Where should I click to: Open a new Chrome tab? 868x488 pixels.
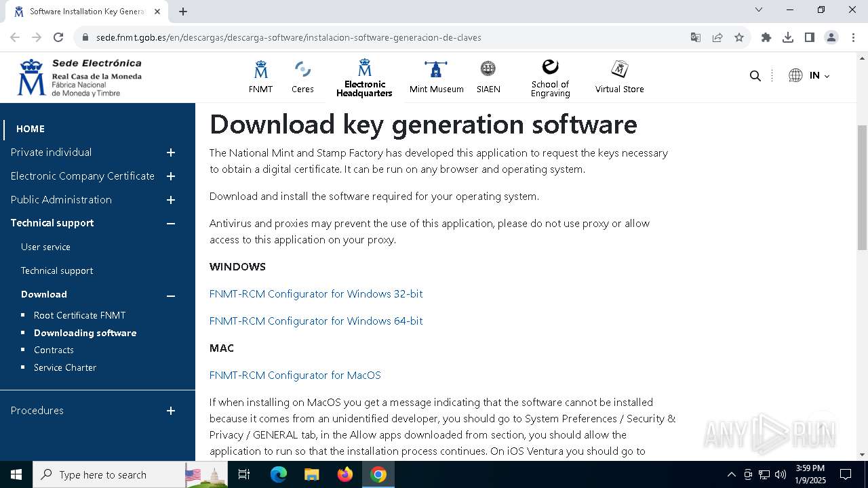pos(183,12)
